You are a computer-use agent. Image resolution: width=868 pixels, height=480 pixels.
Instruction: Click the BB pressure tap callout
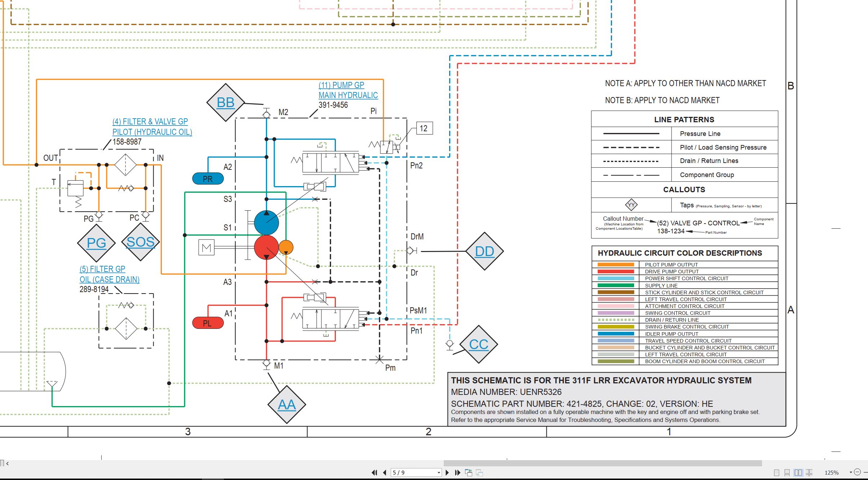point(226,102)
